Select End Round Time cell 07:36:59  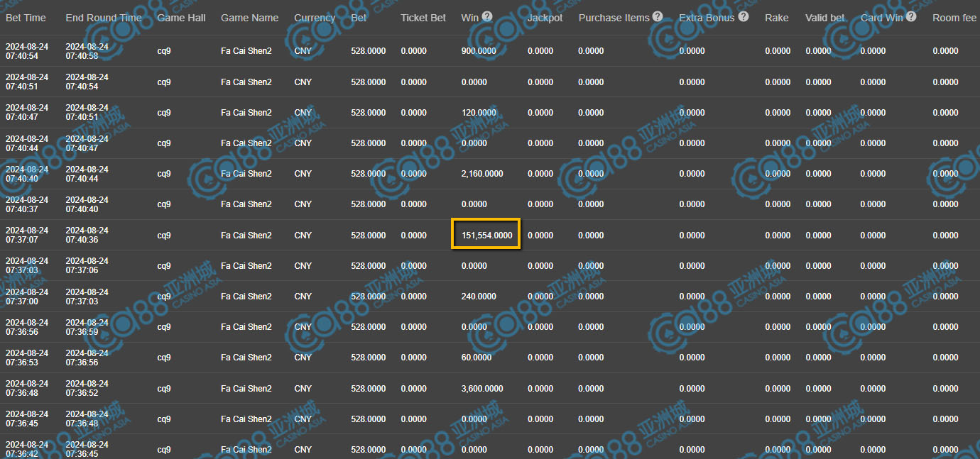pos(87,327)
